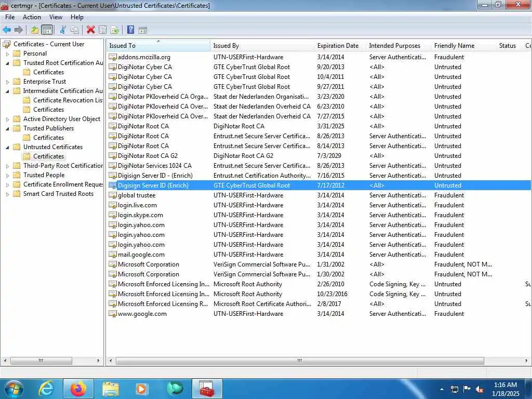Open Windows Explorer folder taskbar icon
The width and height of the screenshot is (532, 399).
coord(111,389)
